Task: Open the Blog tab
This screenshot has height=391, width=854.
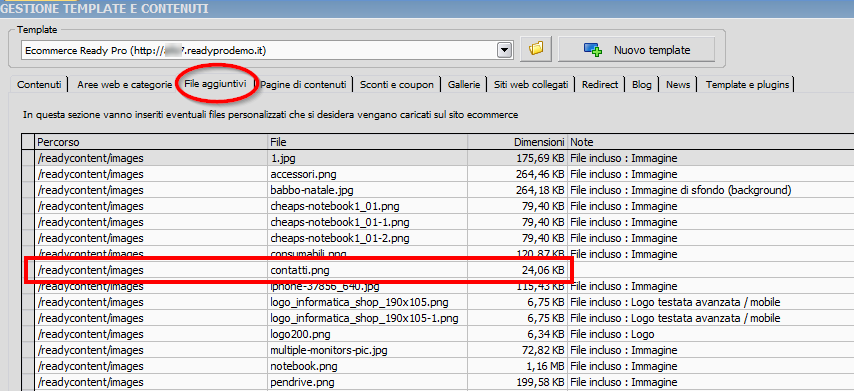Action: (642, 84)
